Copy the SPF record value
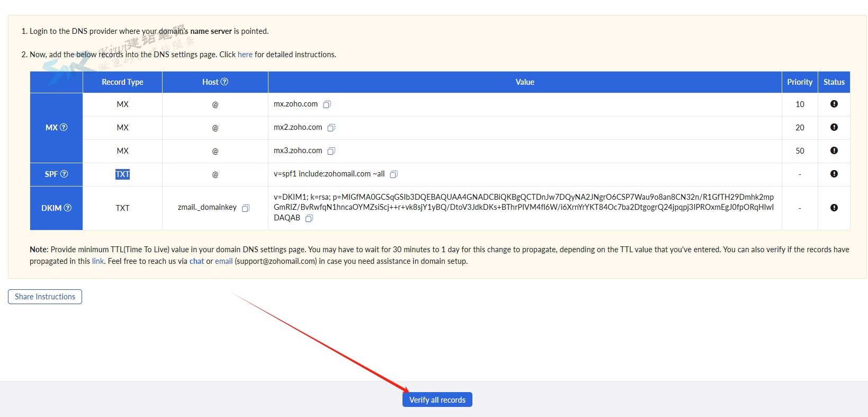Image resolution: width=868 pixels, height=417 pixels. (393, 174)
